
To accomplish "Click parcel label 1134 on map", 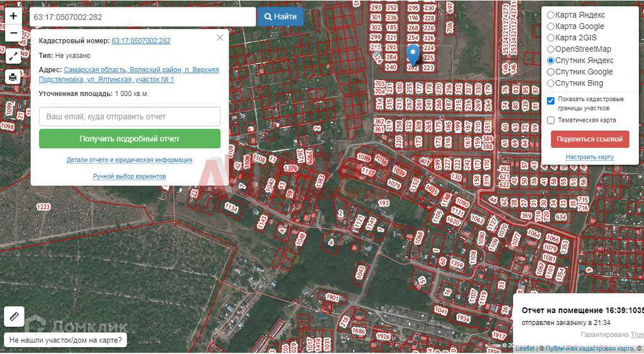I will [231, 208].
